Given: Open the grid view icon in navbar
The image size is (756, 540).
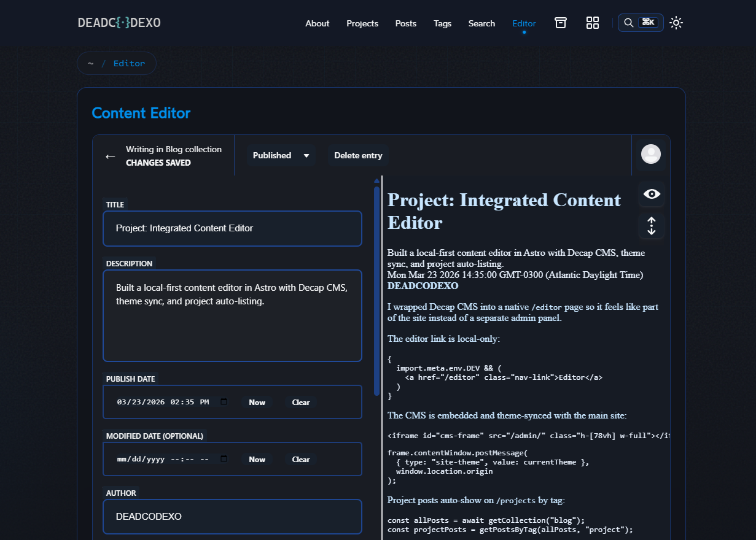Looking at the screenshot, I should 592,23.
